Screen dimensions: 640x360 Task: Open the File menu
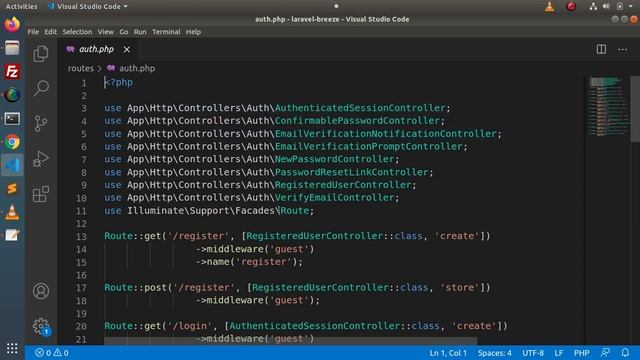33,32
